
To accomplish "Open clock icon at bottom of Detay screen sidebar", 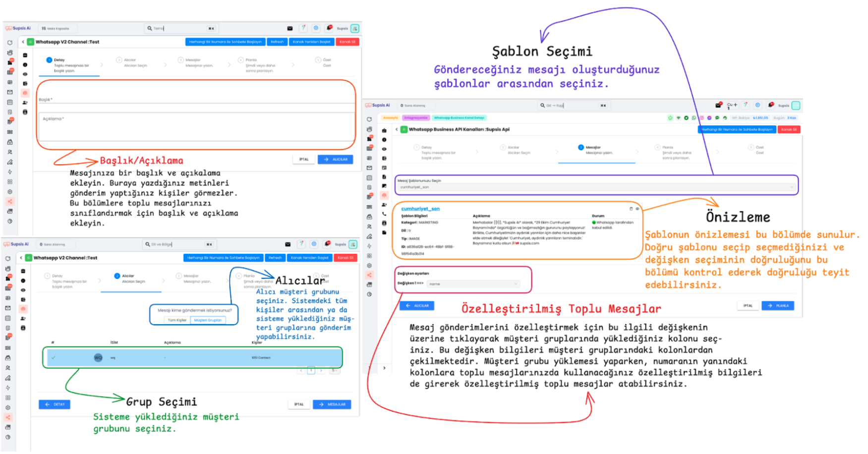I will click(10, 222).
